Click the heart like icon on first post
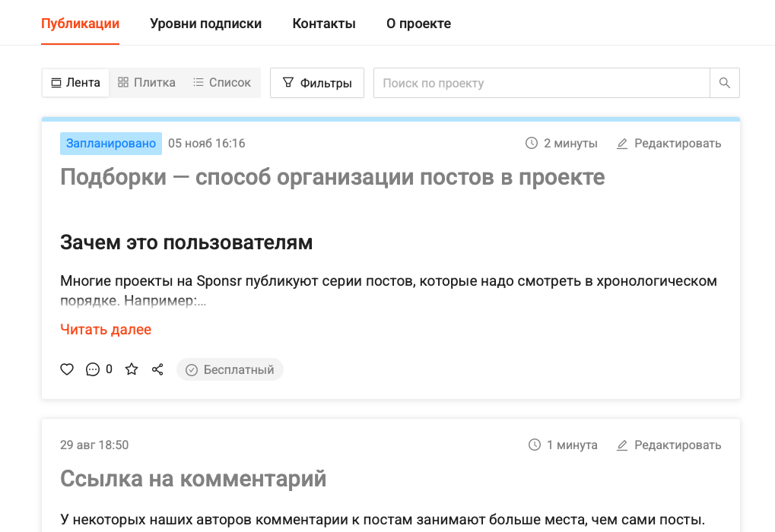 pyautogui.click(x=67, y=369)
